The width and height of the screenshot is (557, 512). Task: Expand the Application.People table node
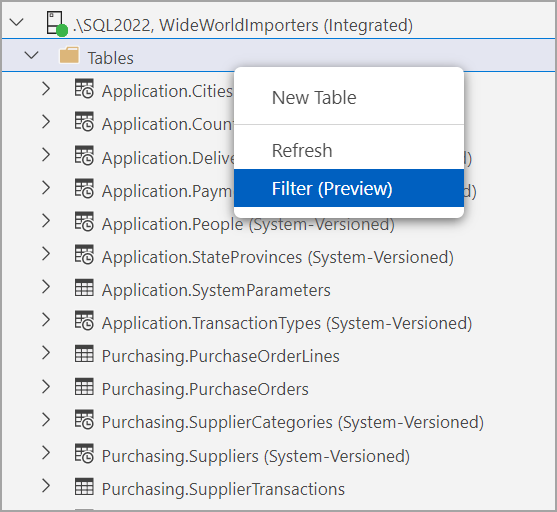point(45,221)
